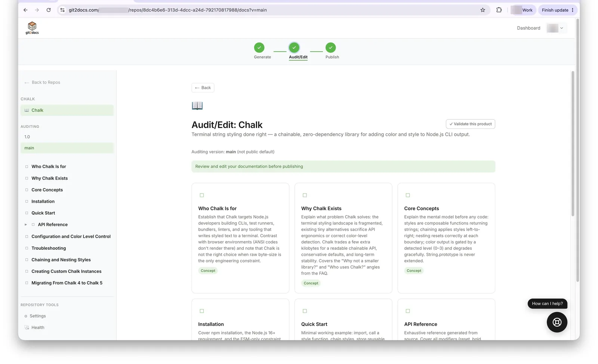Screen dimensions: 598x364
Task: Click Concept tag on Core Concepts card
Action: 414,271
